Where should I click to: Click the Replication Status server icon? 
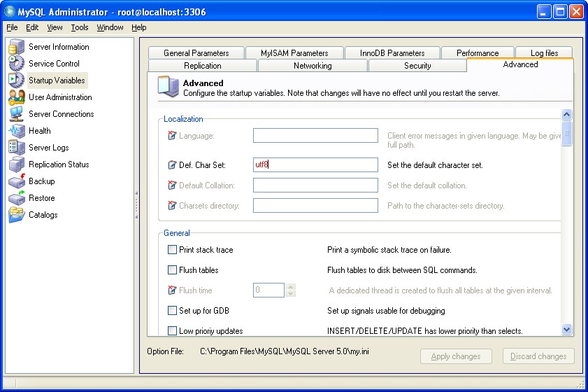pyautogui.click(x=17, y=164)
